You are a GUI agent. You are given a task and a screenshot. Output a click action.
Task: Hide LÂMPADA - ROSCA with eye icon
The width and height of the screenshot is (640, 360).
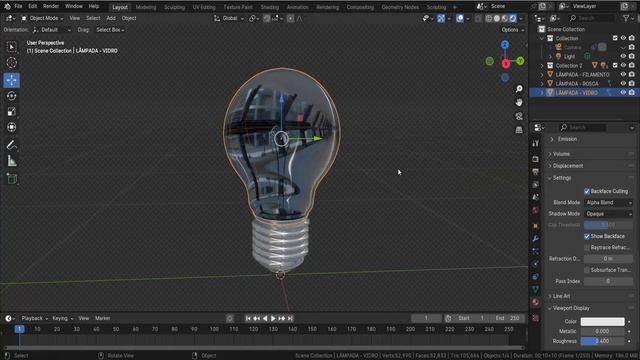[623, 83]
